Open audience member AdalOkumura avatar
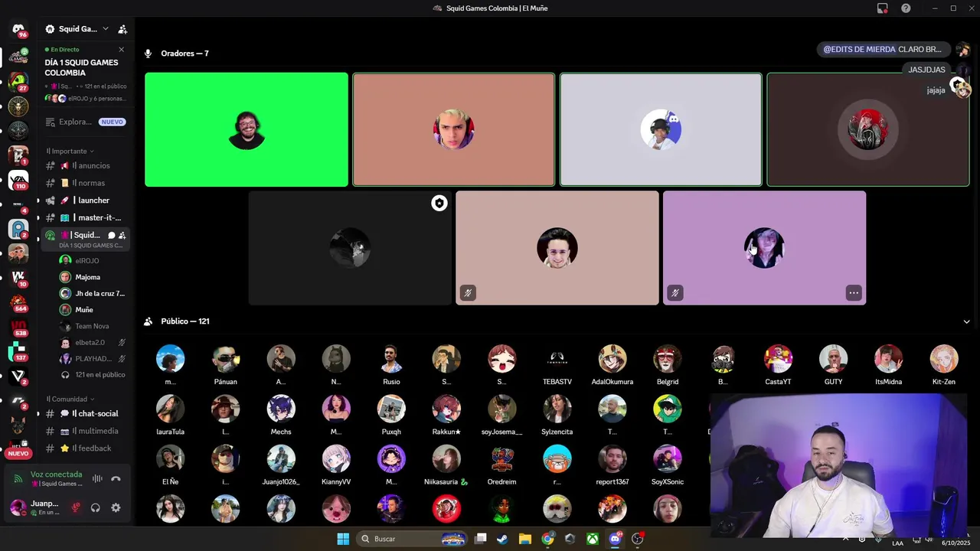980x551 pixels. (612, 359)
